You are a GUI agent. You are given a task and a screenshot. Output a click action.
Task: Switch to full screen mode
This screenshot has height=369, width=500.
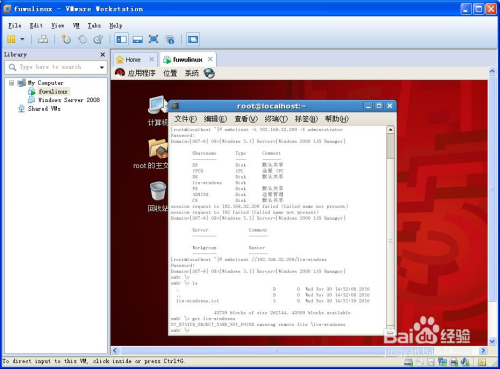(153, 39)
